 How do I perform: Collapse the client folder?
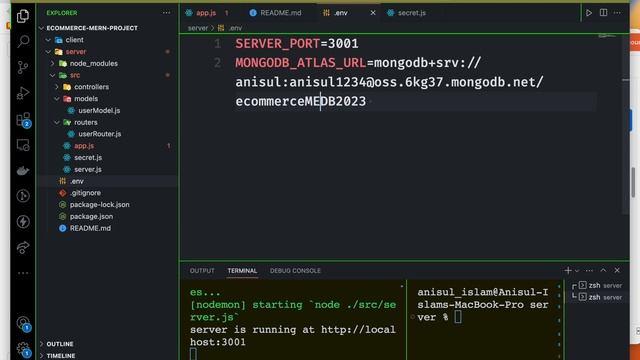click(108, 40)
